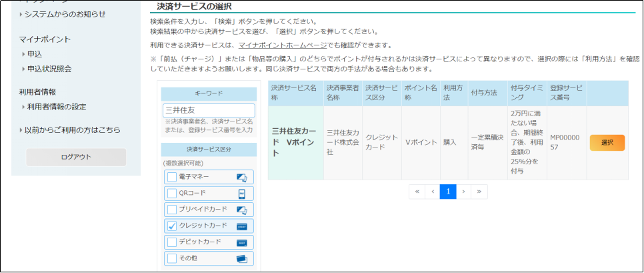Click the その他 cards icon
Screen dimensions: 644x273
pos(242,258)
